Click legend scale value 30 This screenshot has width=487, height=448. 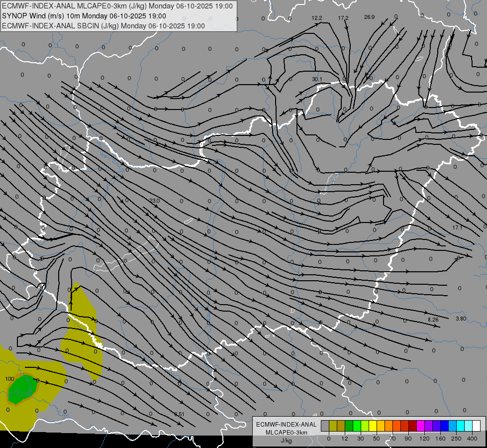(361, 439)
